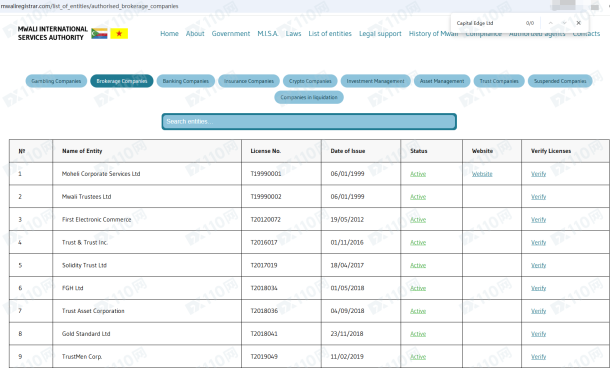The height and width of the screenshot is (368, 610).
Task: Select the Gambling Companies tab
Action: tap(56, 81)
